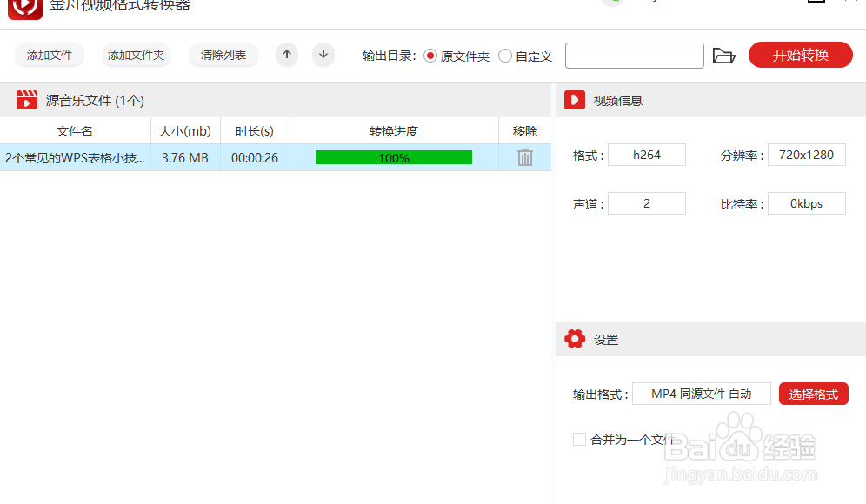Delete the WPS video with the trash icon

coord(524,157)
